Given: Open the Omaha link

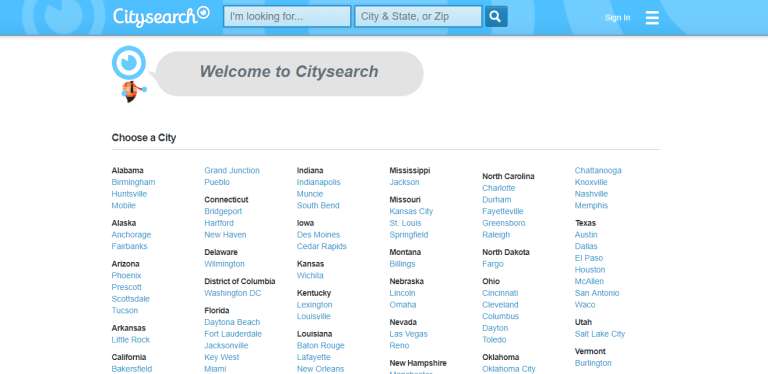Looking at the screenshot, I should coord(403,305).
